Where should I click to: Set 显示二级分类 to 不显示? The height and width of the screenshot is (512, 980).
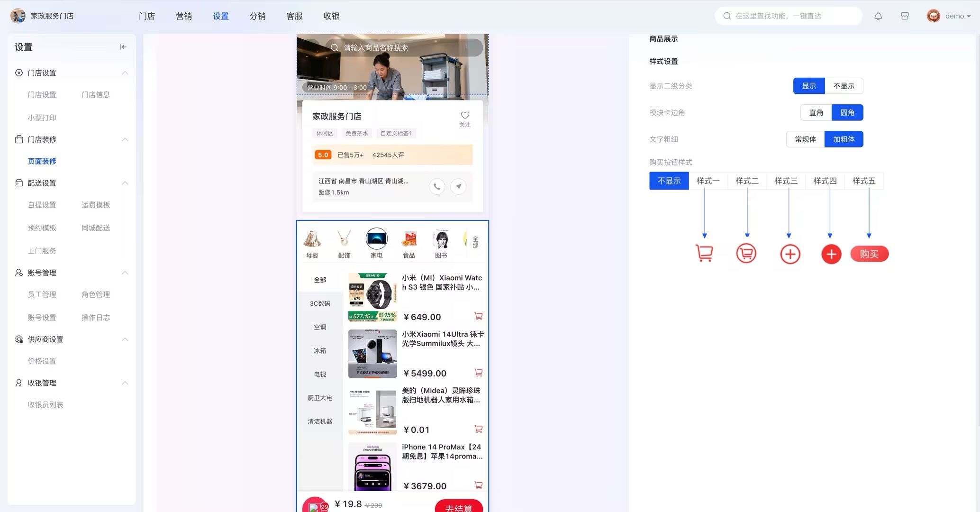coord(844,86)
